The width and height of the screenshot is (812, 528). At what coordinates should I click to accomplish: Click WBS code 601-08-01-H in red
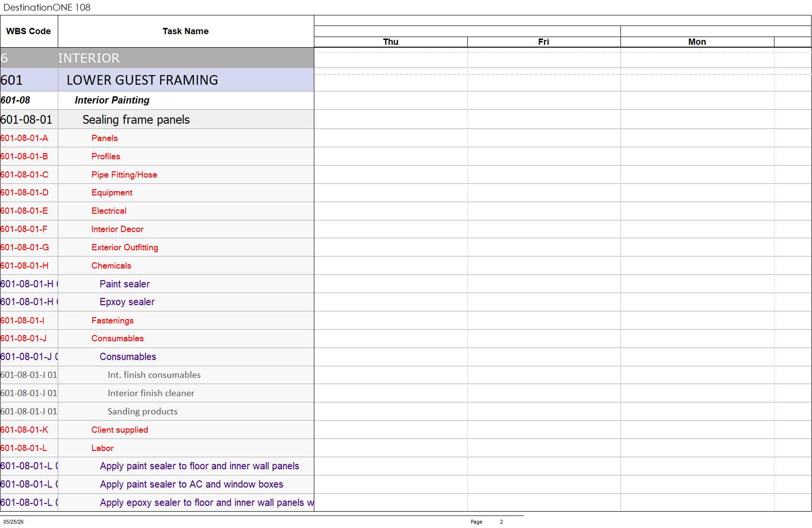tap(24, 266)
